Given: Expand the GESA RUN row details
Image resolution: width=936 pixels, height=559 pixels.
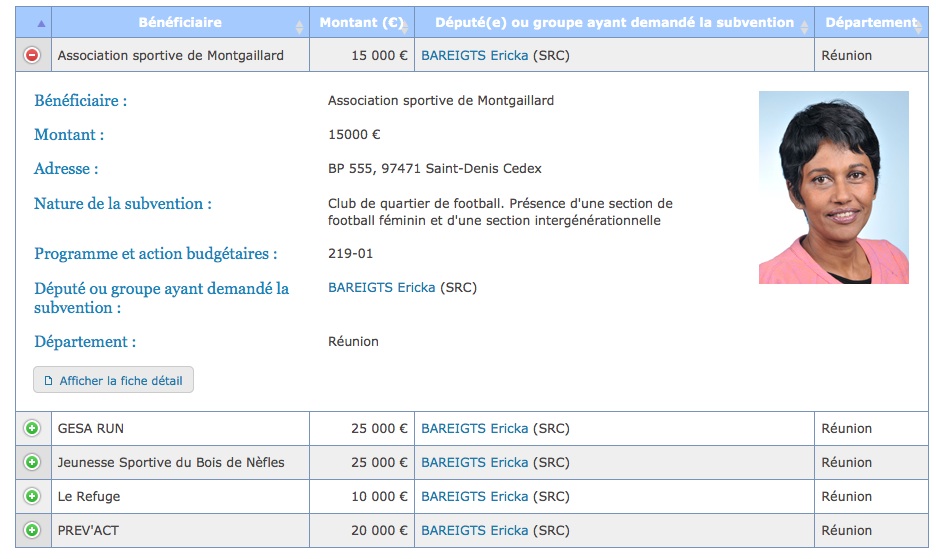Looking at the screenshot, I should pyautogui.click(x=32, y=428).
